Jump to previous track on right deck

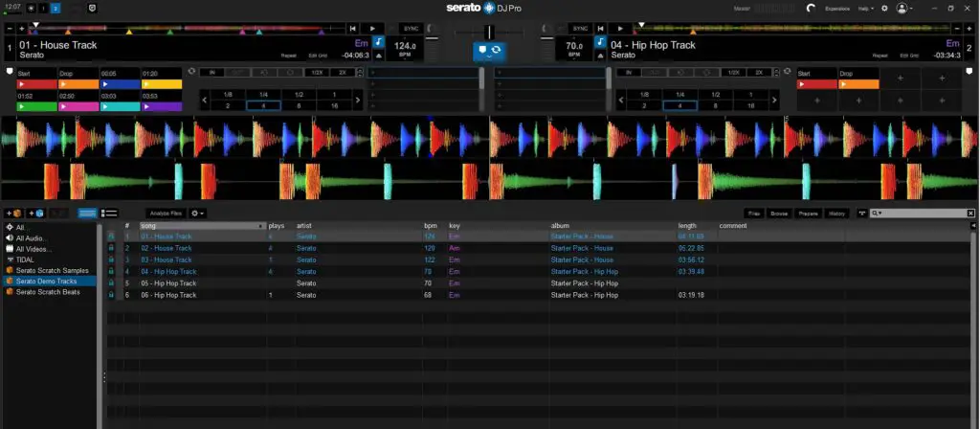click(x=601, y=29)
